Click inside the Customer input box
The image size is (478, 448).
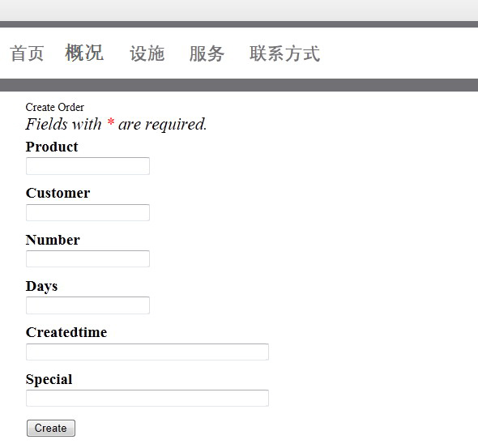click(87, 213)
